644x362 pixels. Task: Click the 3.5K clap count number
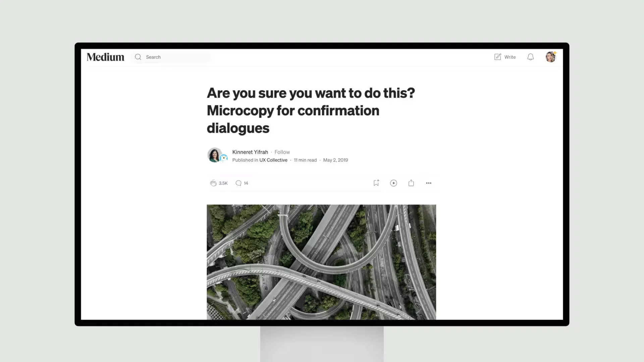click(223, 183)
